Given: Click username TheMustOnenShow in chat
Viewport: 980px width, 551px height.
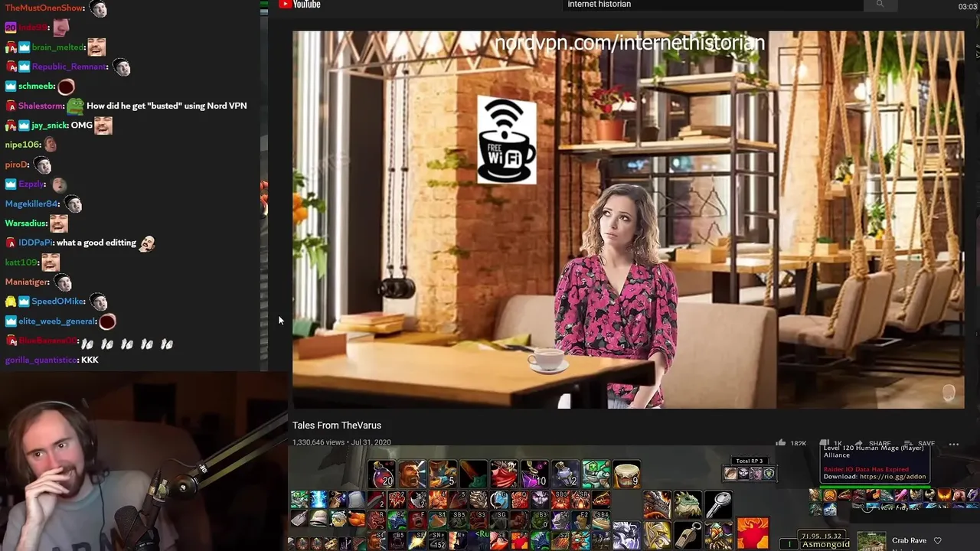Looking at the screenshot, I should 44,8.
